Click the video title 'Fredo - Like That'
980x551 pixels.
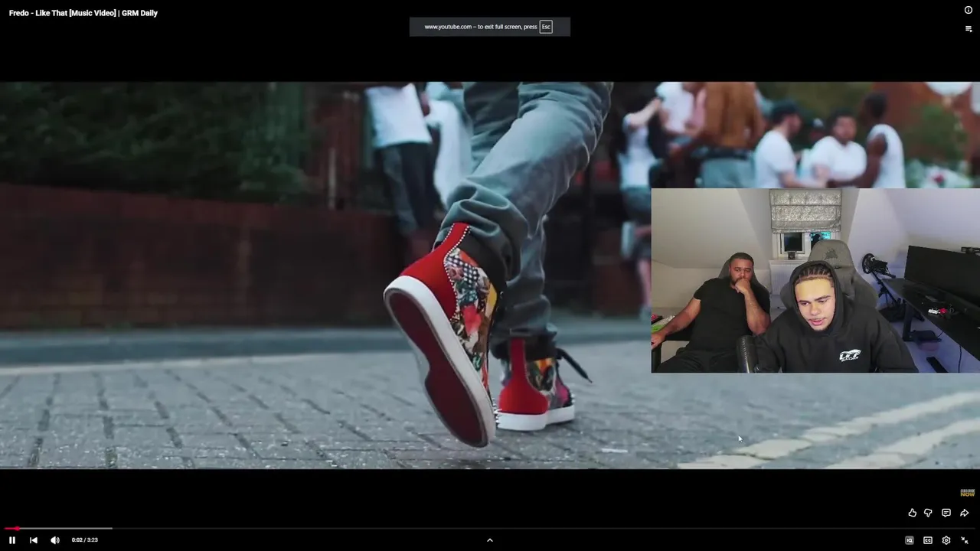pos(83,13)
